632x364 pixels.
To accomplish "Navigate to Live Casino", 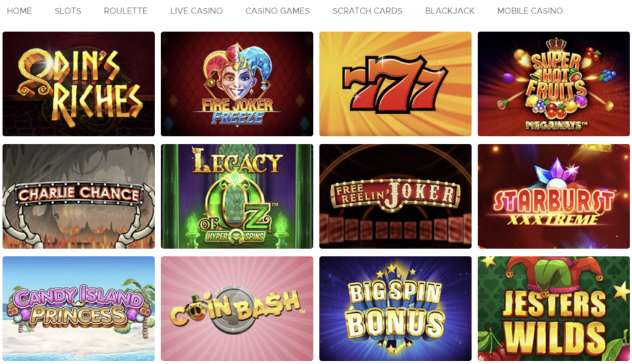I will click(196, 11).
